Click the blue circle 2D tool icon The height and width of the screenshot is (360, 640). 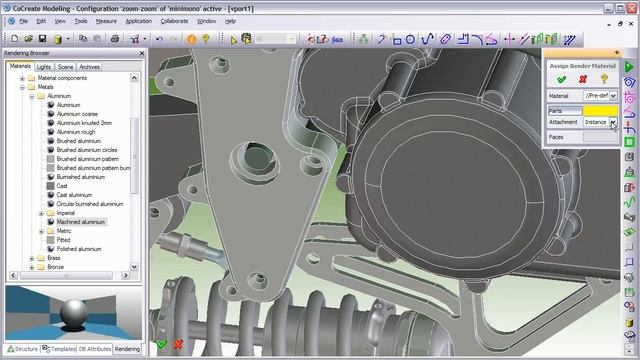(x=410, y=39)
